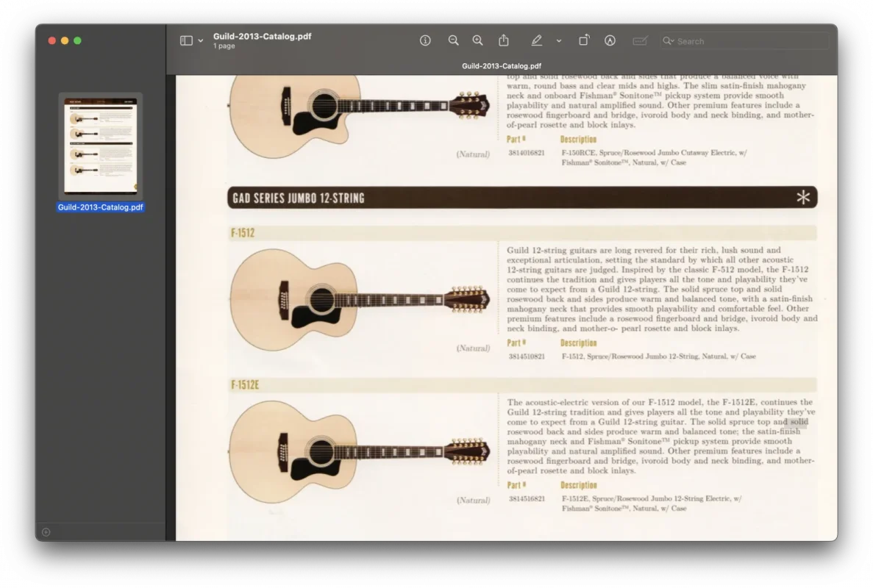Activate the Highlight pen tool
The width and height of the screenshot is (873, 588).
click(x=537, y=41)
